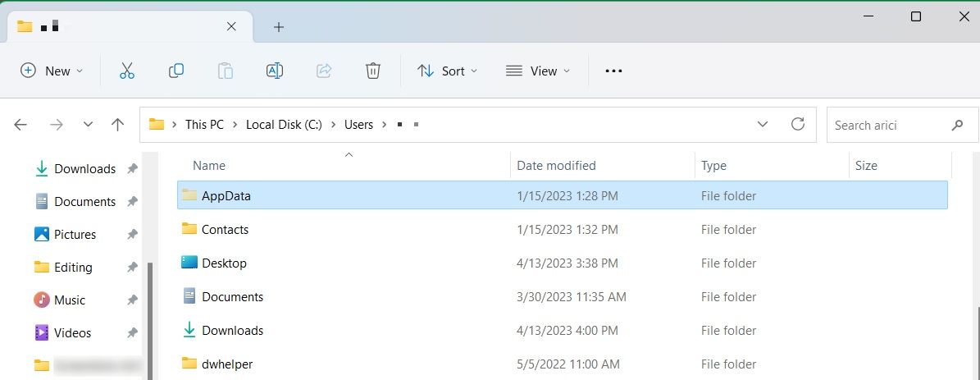980x380 pixels.
Task: Unpin Editing using its pin icon
Action: click(x=132, y=268)
